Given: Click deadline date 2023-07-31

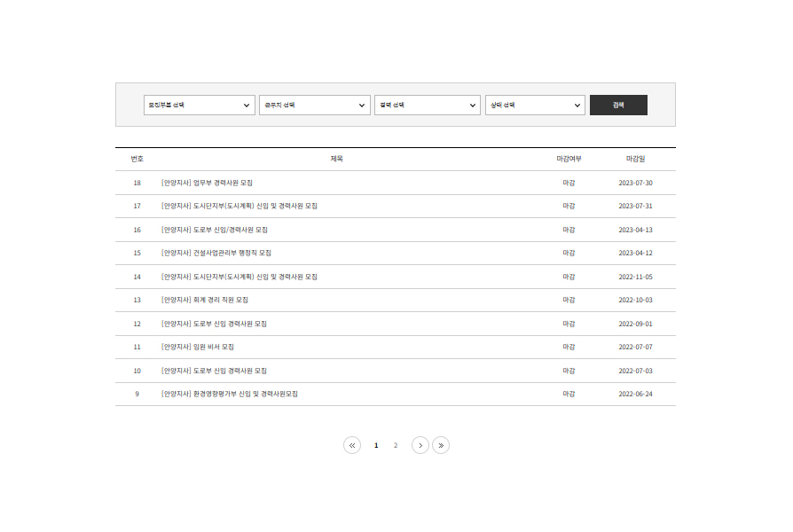Looking at the screenshot, I should 636,206.
